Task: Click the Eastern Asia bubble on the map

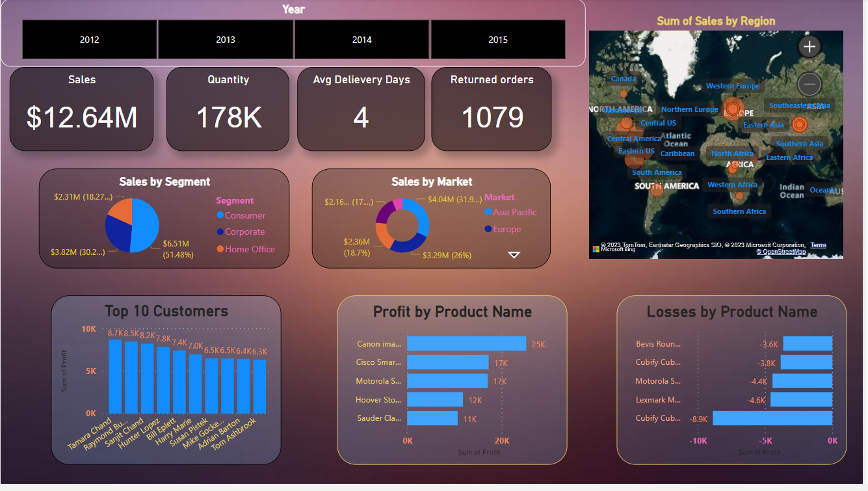Action: pyautogui.click(x=799, y=124)
